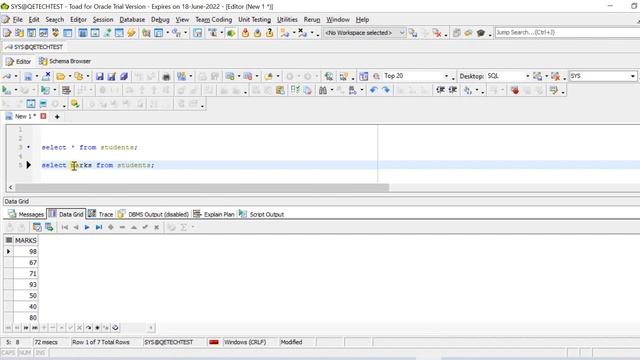The width and height of the screenshot is (640, 360).
Task: Open the Session menu
Action: click(x=103, y=20)
